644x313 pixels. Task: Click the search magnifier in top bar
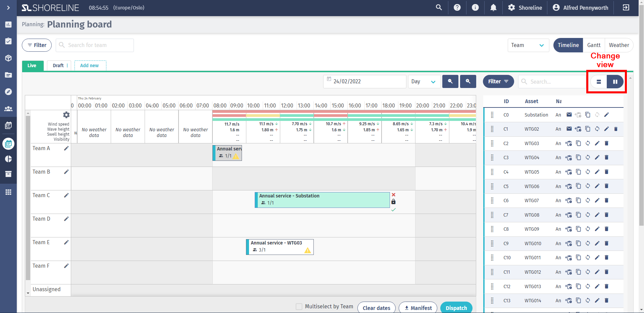pyautogui.click(x=439, y=7)
